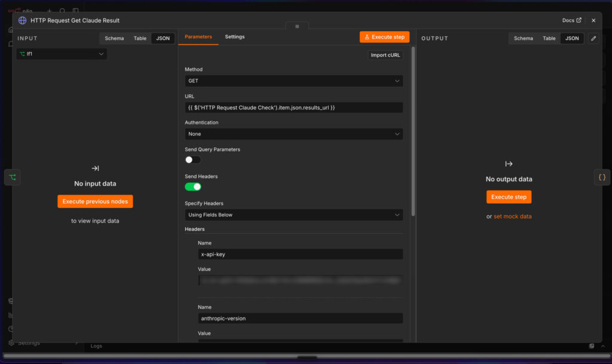Click the blurred x-api-key value field
Screen dimensions: 612x364
coord(300,280)
